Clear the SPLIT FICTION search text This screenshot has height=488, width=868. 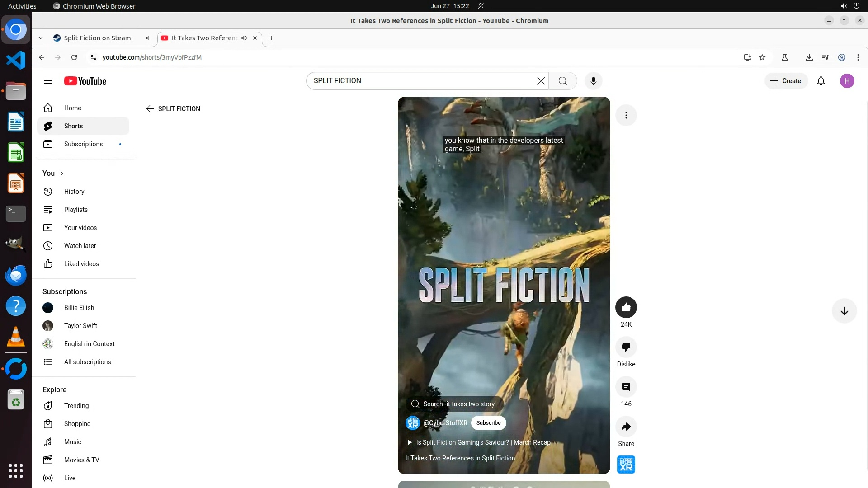(541, 81)
